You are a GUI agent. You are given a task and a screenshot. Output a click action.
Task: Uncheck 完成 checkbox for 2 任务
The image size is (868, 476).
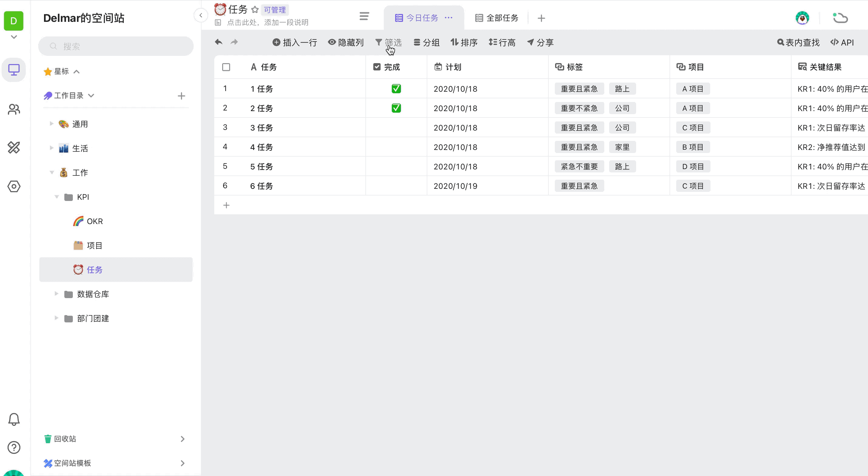396,108
